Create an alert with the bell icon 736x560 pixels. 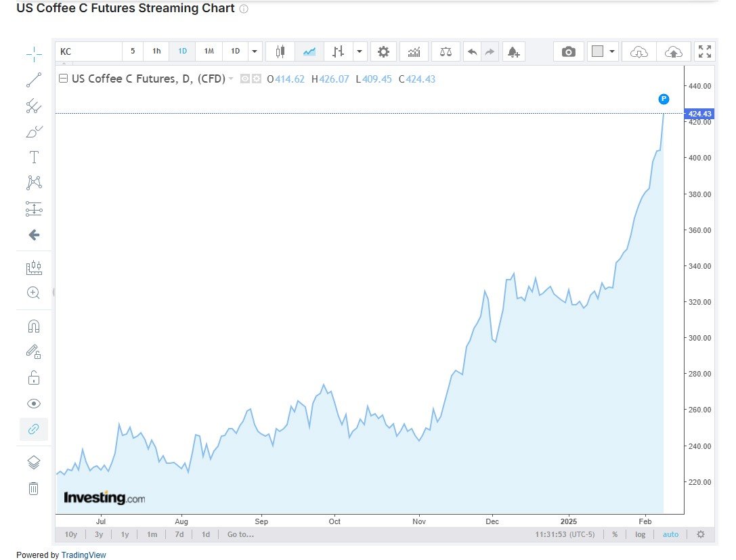513,51
